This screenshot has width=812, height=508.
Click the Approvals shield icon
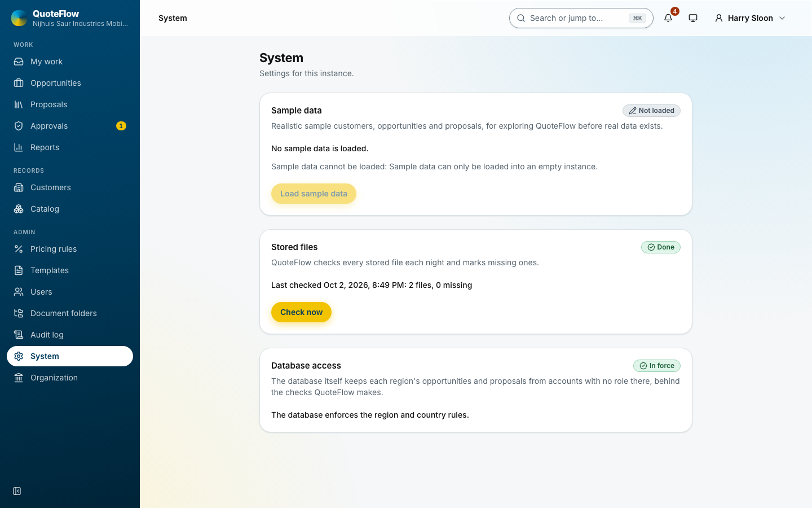(x=19, y=126)
